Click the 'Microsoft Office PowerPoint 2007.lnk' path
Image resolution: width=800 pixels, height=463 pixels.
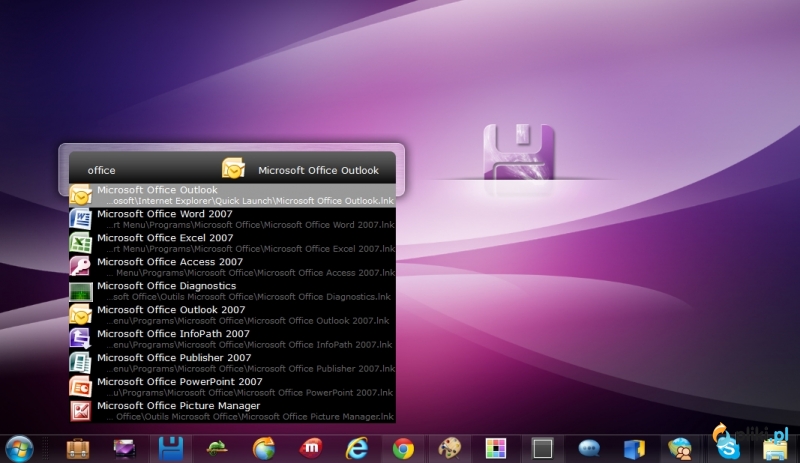click(249, 393)
